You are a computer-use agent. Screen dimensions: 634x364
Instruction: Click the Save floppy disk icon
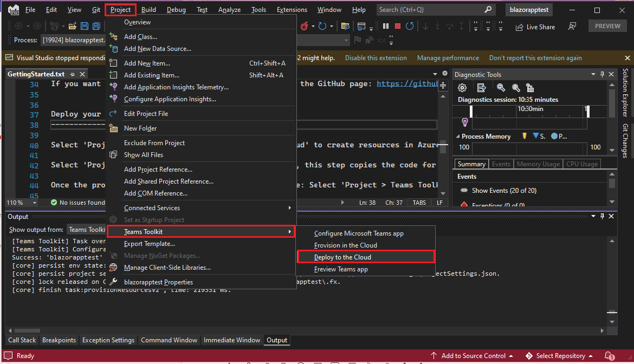point(85,26)
